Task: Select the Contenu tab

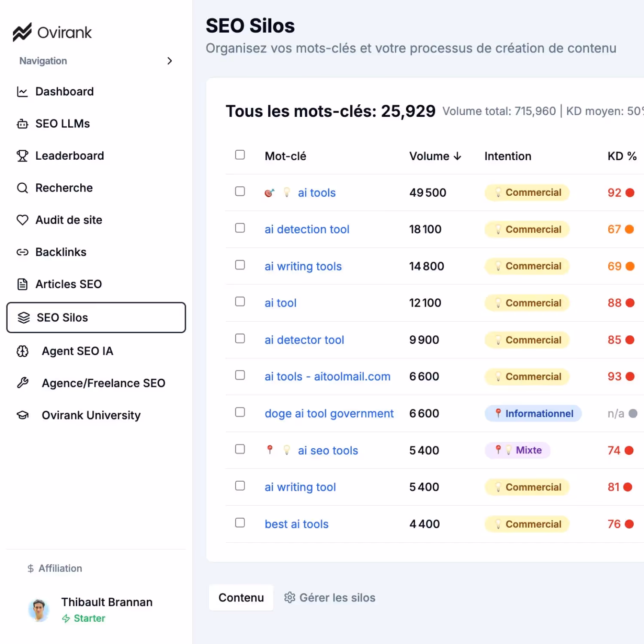Action: pyautogui.click(x=241, y=598)
